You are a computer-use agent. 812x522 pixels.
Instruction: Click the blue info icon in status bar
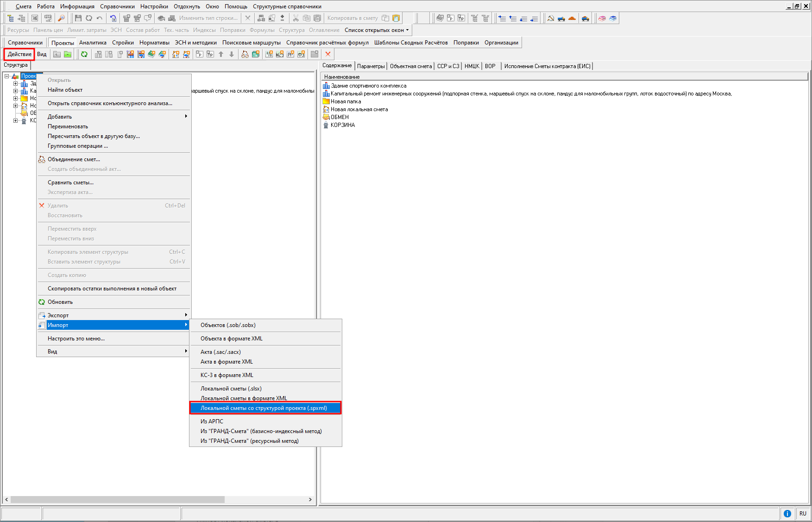pos(787,513)
